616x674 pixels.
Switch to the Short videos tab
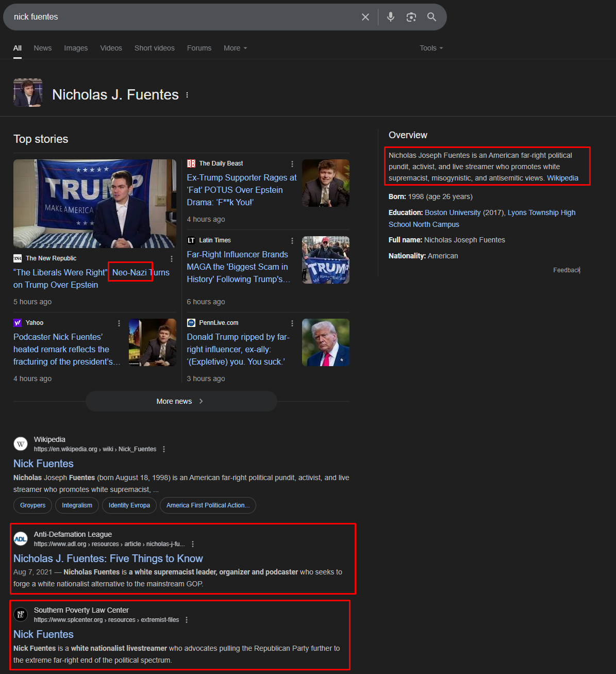pos(155,48)
